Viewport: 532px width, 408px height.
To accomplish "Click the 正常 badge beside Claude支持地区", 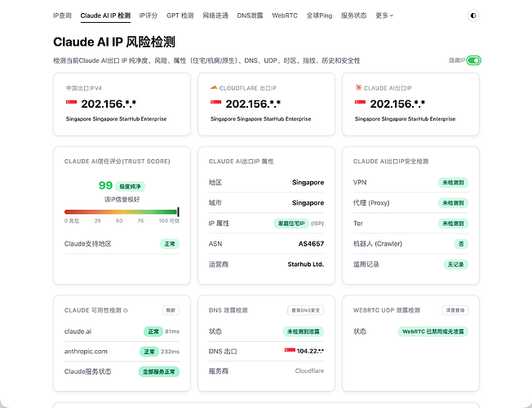I will 170,244.
